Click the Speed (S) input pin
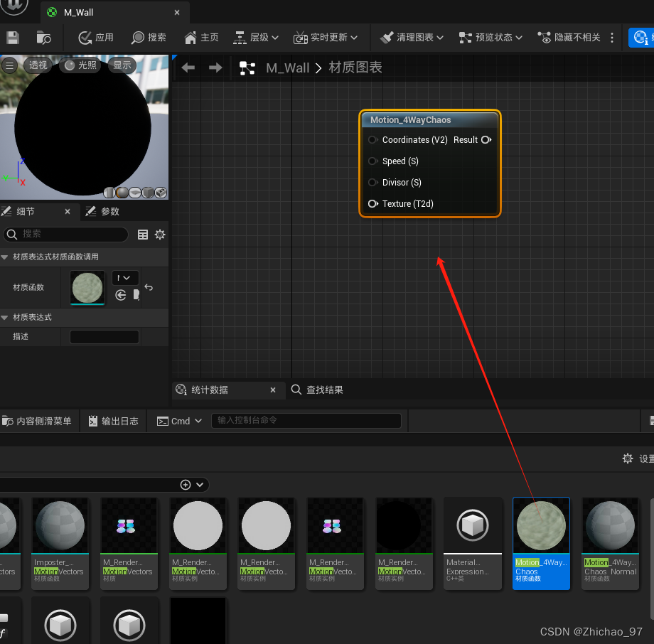 click(373, 161)
